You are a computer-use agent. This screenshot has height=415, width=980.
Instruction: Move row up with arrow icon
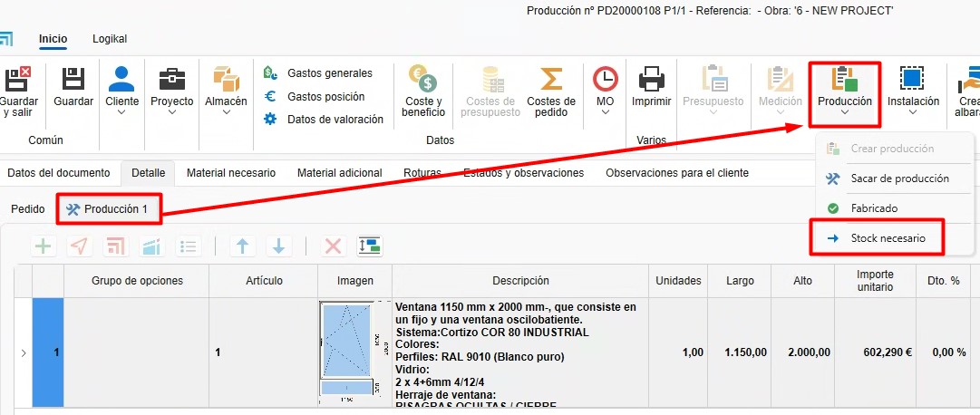click(x=242, y=246)
